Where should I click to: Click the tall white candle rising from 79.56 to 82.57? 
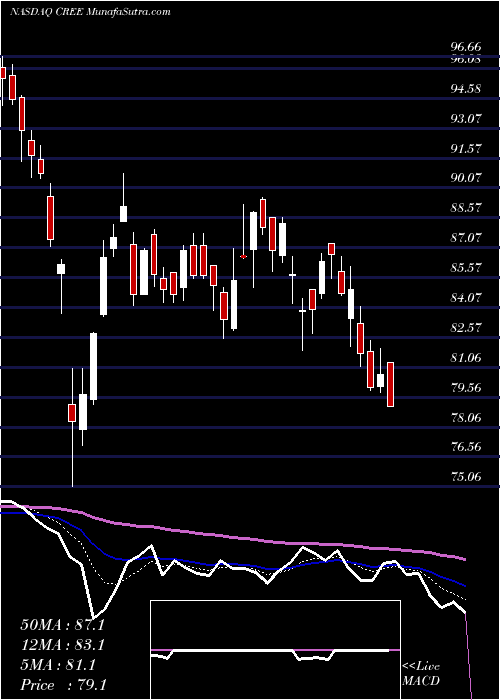[93, 366]
